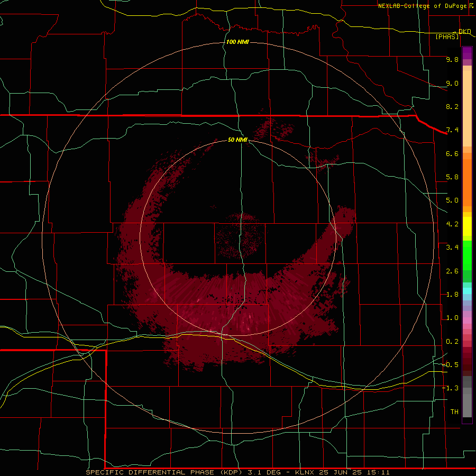The width and height of the screenshot is (476, 476).
Task: Click the bright green swatch on the color scale
Action: click(467, 255)
